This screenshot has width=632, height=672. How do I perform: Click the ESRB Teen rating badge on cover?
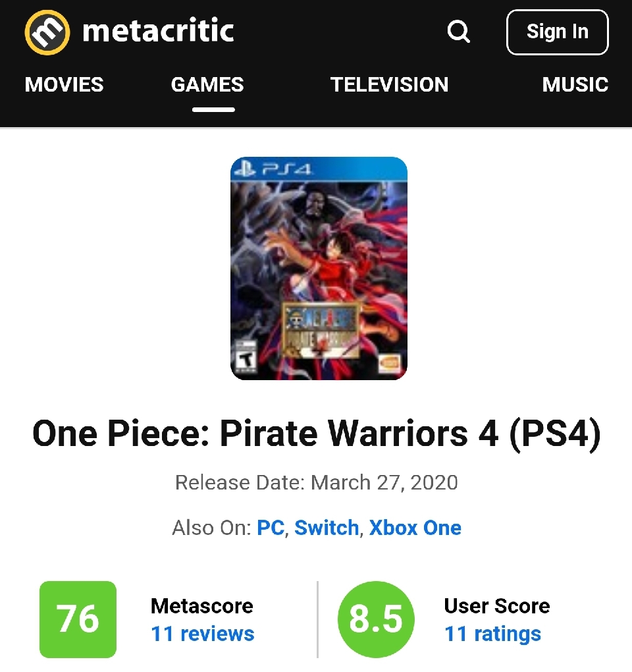click(x=246, y=358)
